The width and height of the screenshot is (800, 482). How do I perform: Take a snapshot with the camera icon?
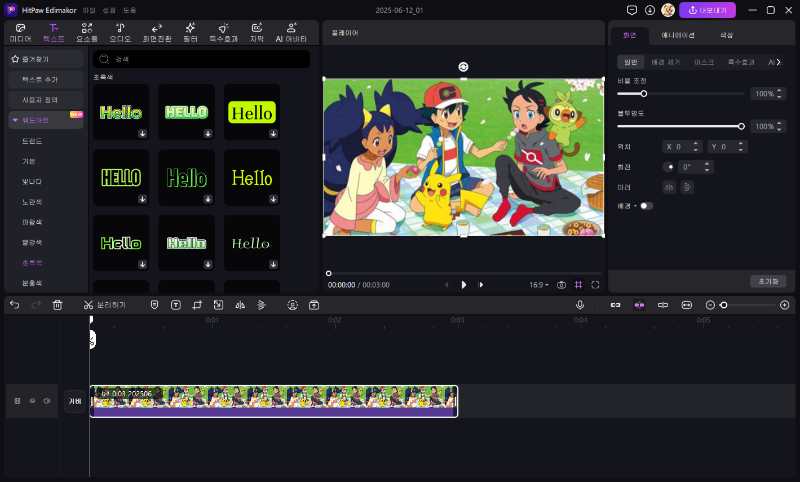tap(562, 285)
